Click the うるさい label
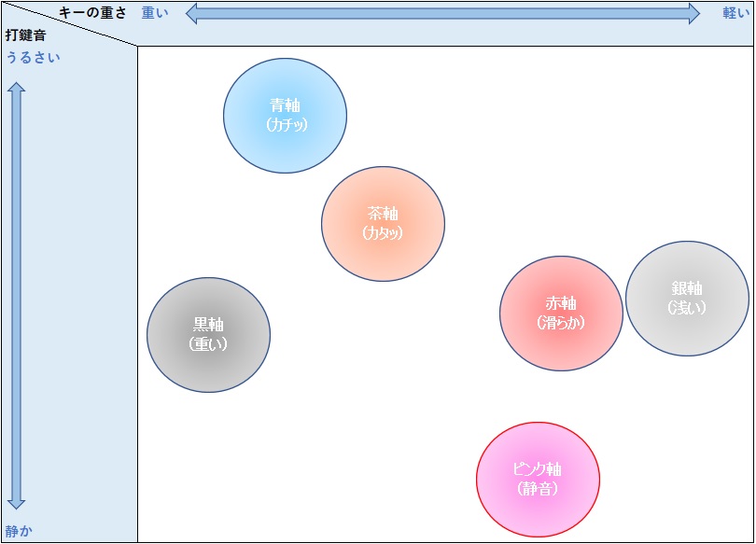The height and width of the screenshot is (544, 756). [x=33, y=57]
